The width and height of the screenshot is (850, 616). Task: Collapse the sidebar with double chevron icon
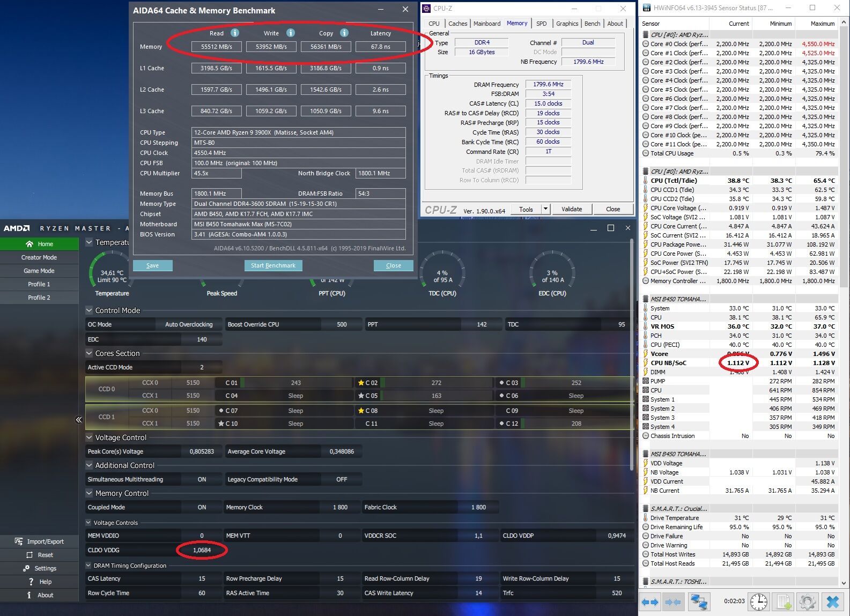point(79,420)
